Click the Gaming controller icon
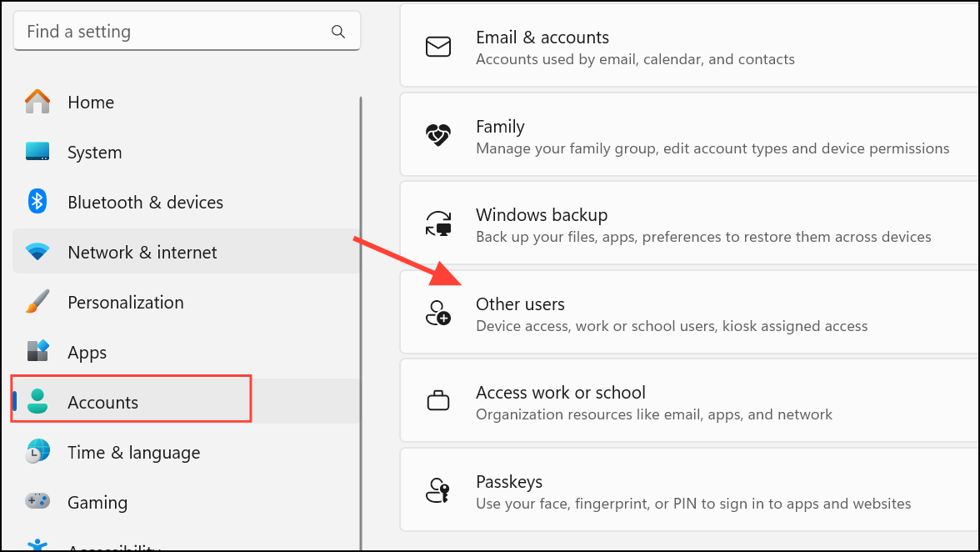Viewport: 980px width, 552px height. (x=37, y=501)
